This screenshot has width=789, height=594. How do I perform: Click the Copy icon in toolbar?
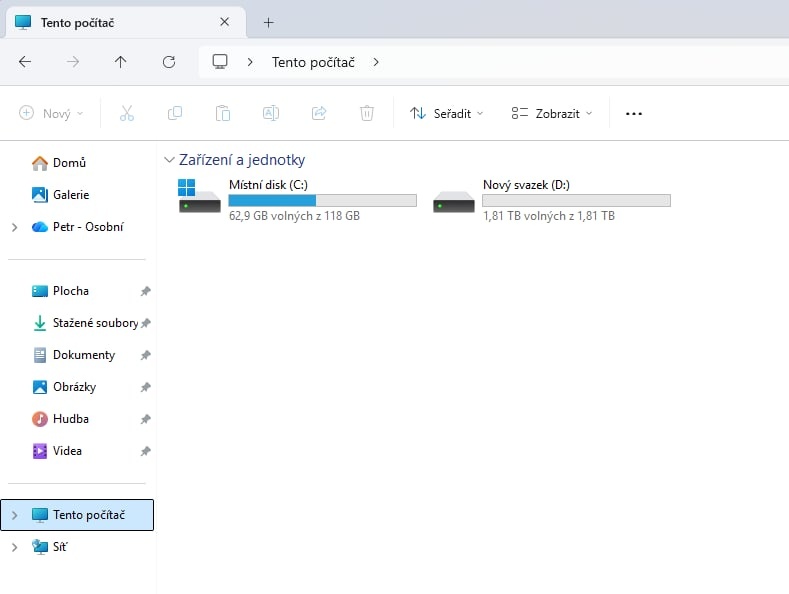tap(175, 114)
